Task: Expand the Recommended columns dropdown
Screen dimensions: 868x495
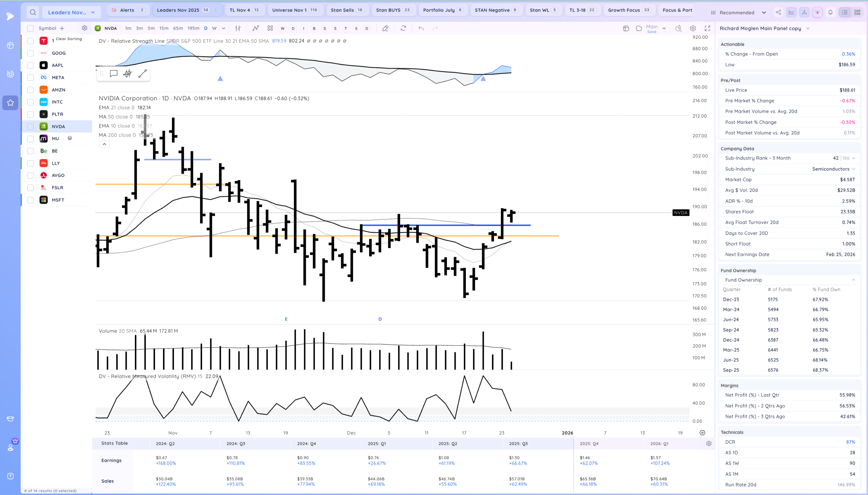Action: tap(764, 13)
